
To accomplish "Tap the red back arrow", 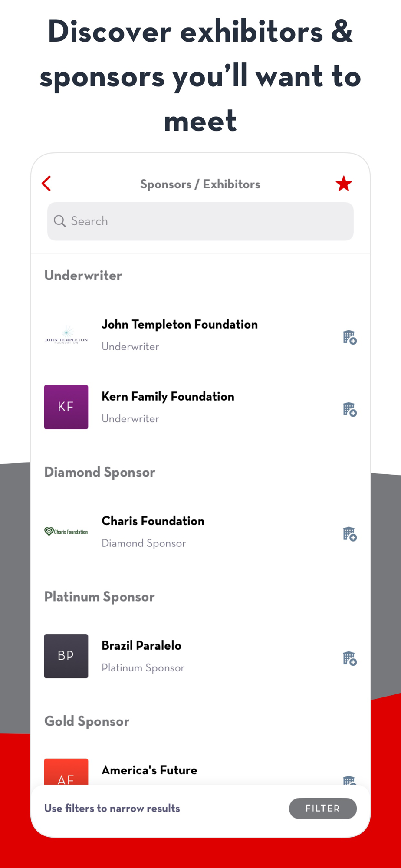I will [x=46, y=184].
